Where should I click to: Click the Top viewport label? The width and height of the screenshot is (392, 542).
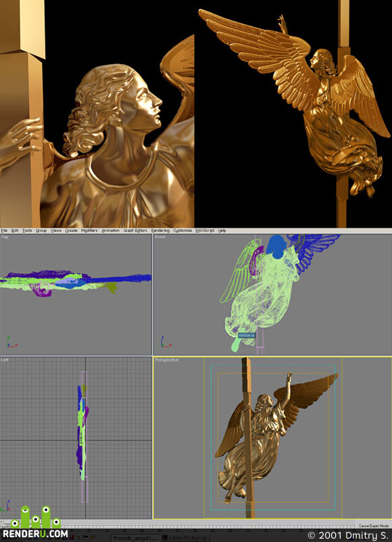(5, 237)
